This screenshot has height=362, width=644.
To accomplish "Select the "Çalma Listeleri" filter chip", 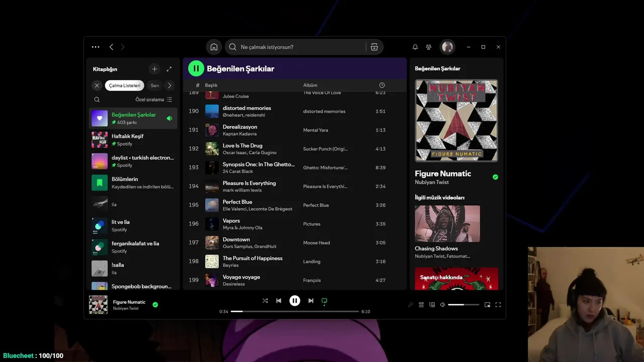I will (x=125, y=85).
